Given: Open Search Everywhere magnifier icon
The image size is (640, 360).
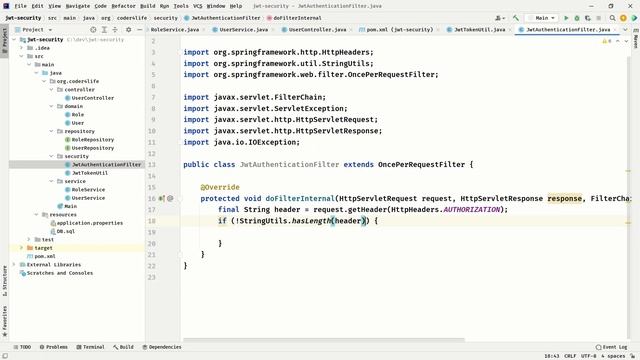Looking at the screenshot, I should point(612,18).
